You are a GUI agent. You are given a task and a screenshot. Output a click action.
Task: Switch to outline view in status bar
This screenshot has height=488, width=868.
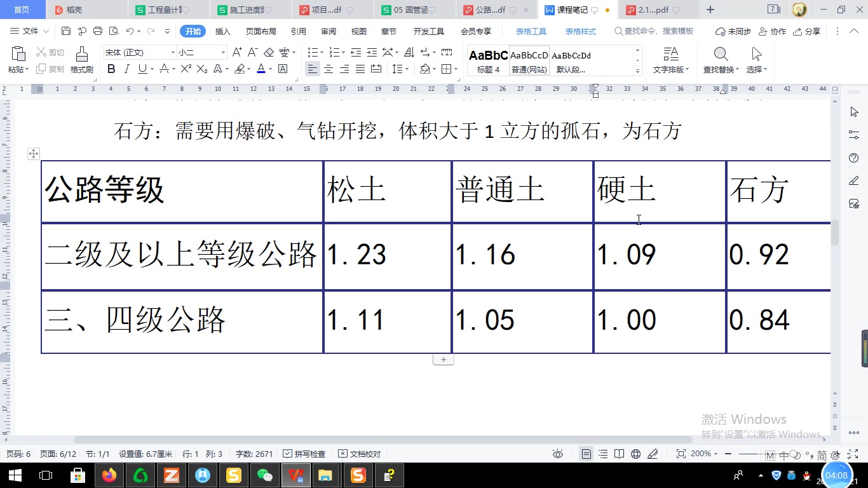(603, 454)
